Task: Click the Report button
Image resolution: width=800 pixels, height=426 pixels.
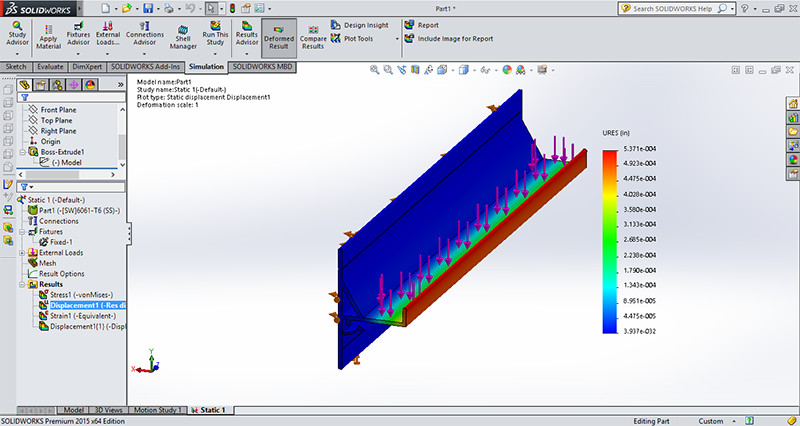Action: [427, 25]
